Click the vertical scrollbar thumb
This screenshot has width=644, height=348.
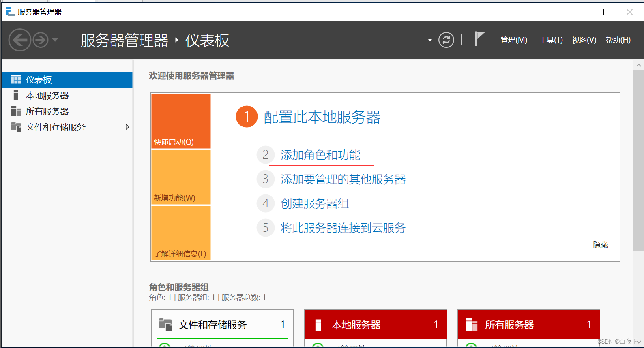pos(639,160)
